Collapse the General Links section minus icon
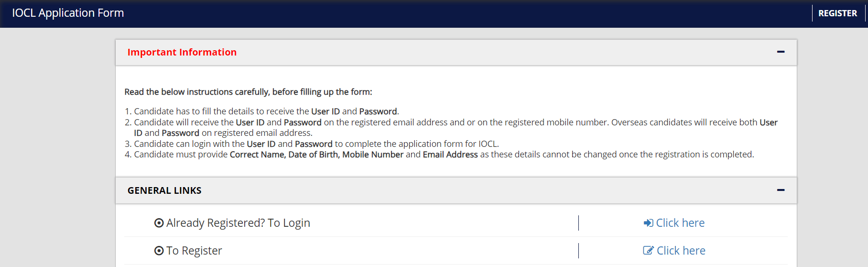Image resolution: width=868 pixels, height=267 pixels. tap(781, 190)
